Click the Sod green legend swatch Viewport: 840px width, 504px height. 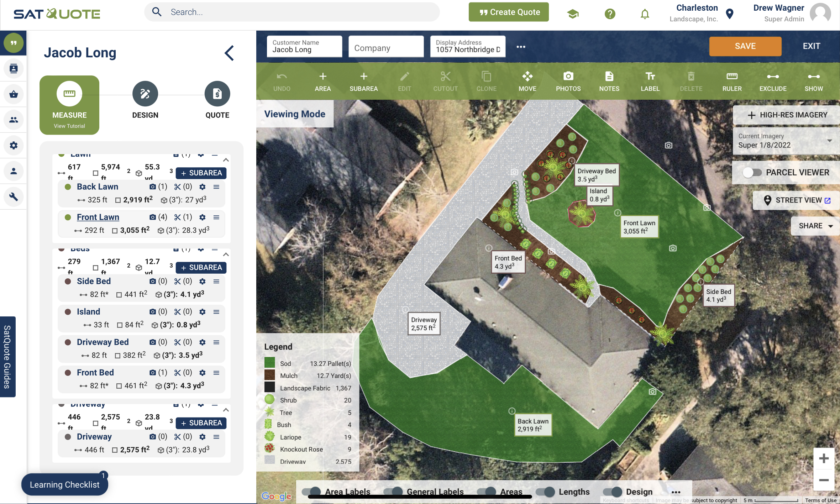[269, 363]
